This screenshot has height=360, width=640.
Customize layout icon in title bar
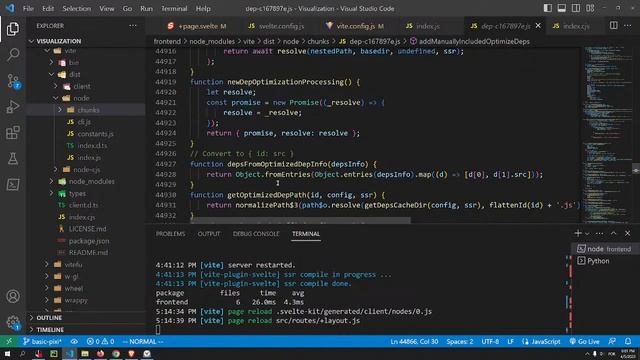(x=590, y=8)
